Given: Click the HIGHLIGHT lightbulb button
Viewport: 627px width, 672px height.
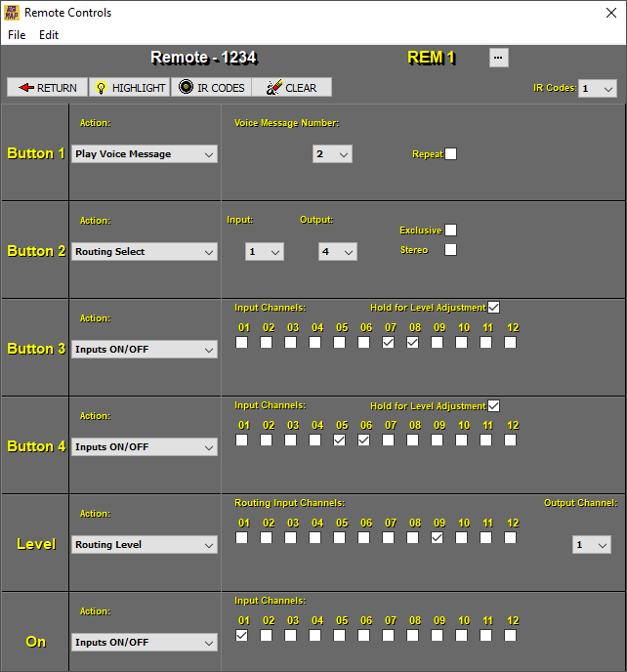Looking at the screenshot, I should (x=129, y=88).
